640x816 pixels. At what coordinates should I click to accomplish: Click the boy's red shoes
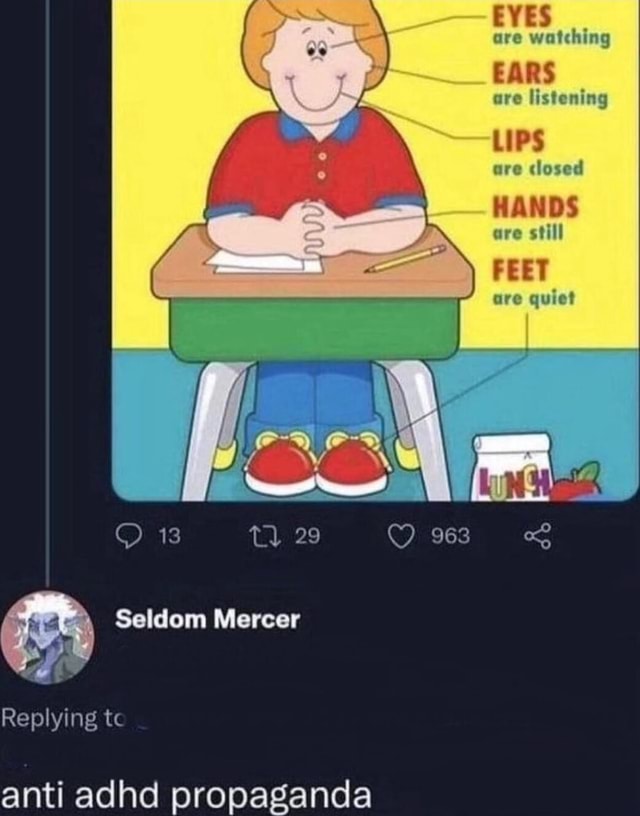point(317,466)
